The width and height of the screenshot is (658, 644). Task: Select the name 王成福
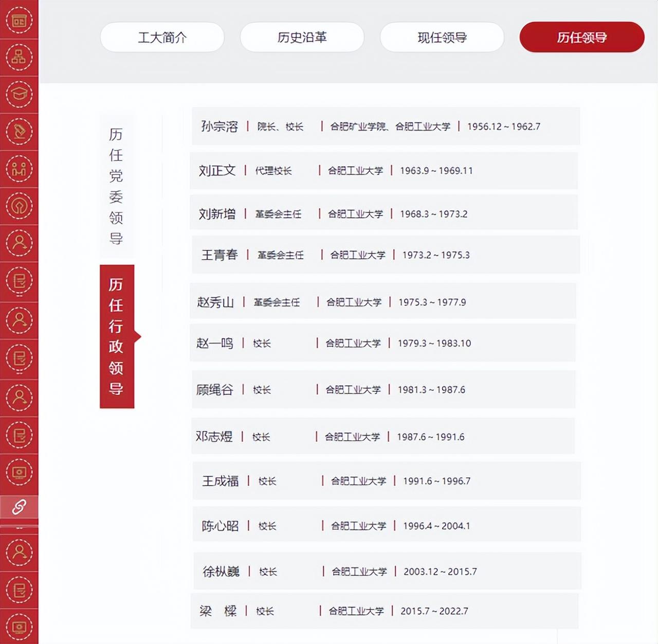tap(221, 481)
